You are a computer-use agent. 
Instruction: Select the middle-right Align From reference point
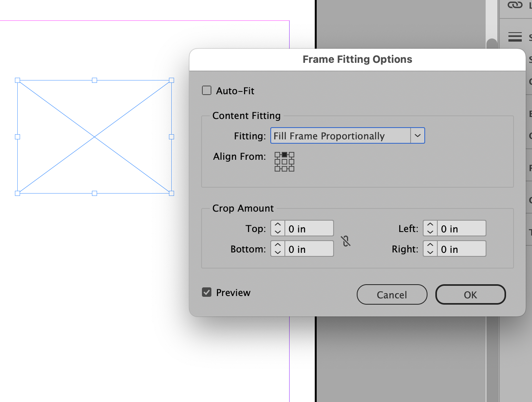click(292, 162)
